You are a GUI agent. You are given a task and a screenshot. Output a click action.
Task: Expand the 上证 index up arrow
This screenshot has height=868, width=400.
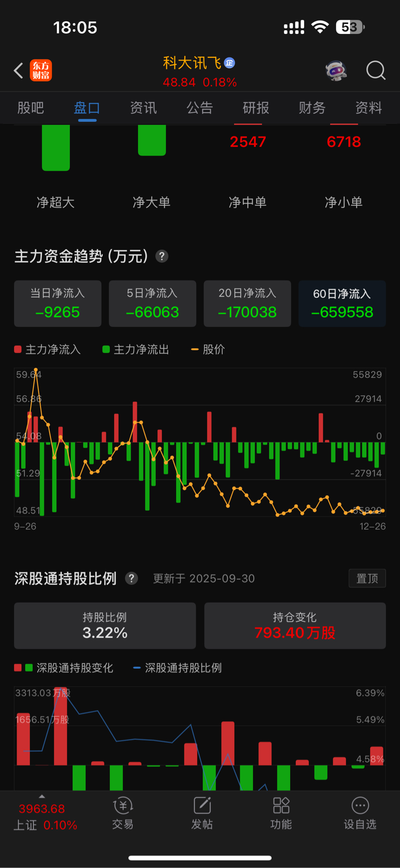pyautogui.click(x=42, y=797)
